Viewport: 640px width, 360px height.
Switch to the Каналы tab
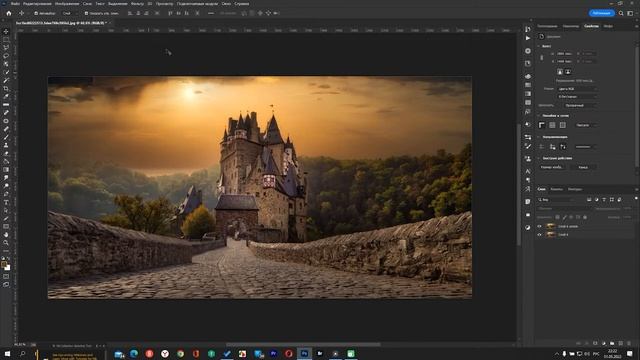(556, 189)
